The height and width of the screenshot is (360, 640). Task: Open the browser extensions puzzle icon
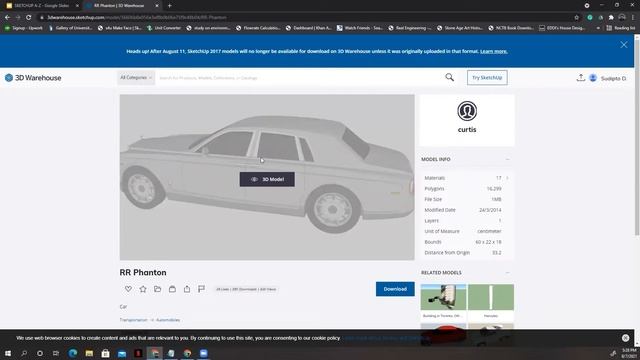tap(611, 18)
